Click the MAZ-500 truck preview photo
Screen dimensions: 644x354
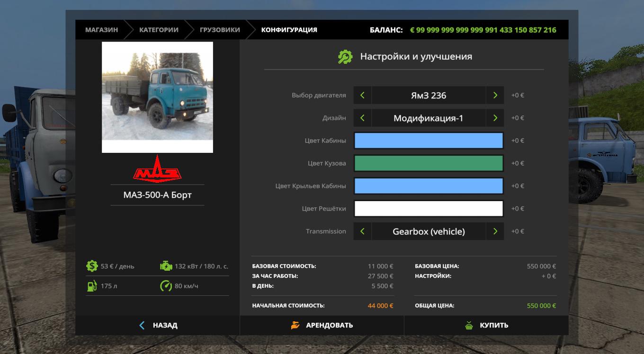pos(157,97)
